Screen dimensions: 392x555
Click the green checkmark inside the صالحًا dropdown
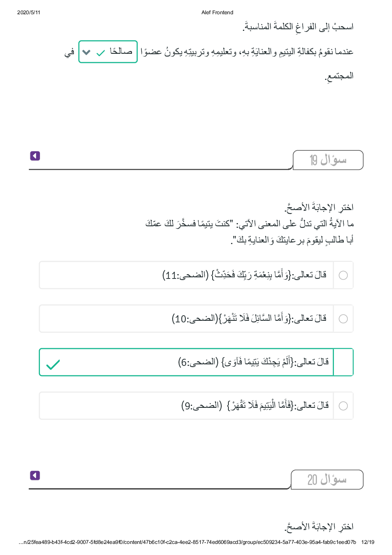click(x=101, y=53)
